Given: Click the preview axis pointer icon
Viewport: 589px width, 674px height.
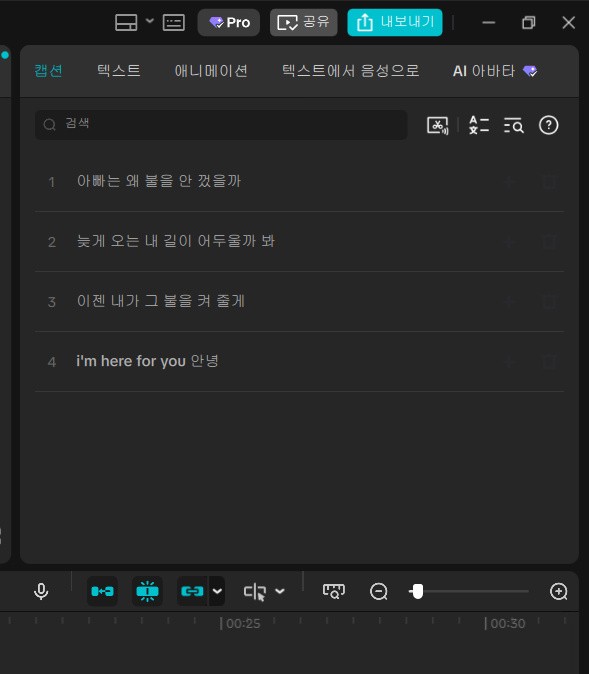Looking at the screenshot, I should point(255,592).
